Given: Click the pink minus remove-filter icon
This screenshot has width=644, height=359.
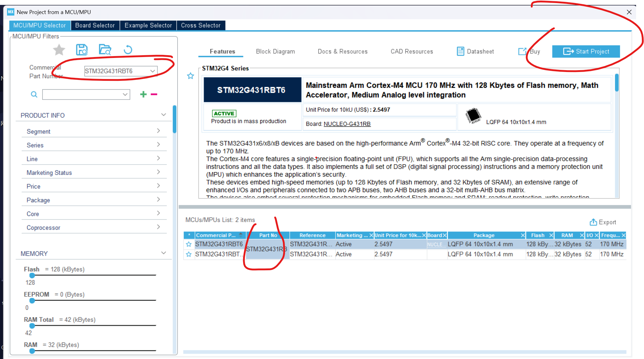Looking at the screenshot, I should coord(154,95).
